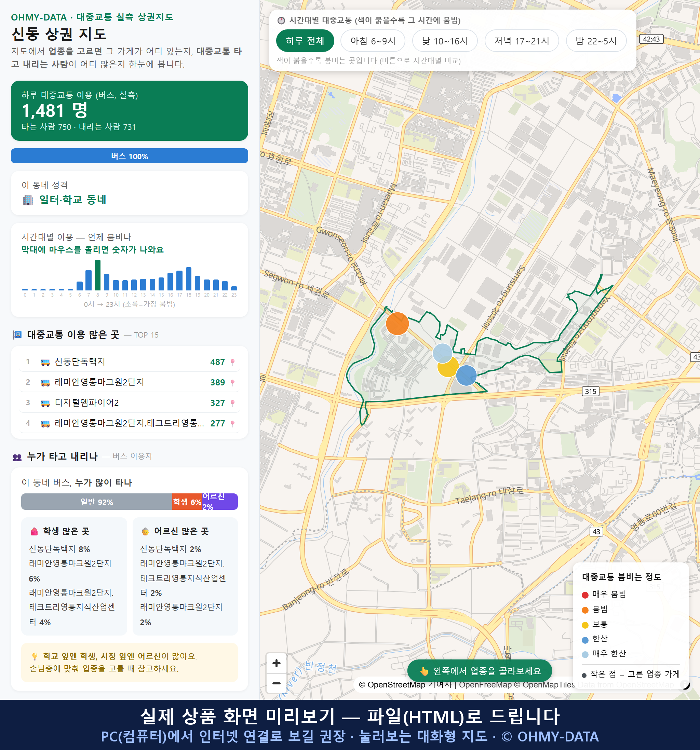Click the 한산 blue legend dot

585,640
